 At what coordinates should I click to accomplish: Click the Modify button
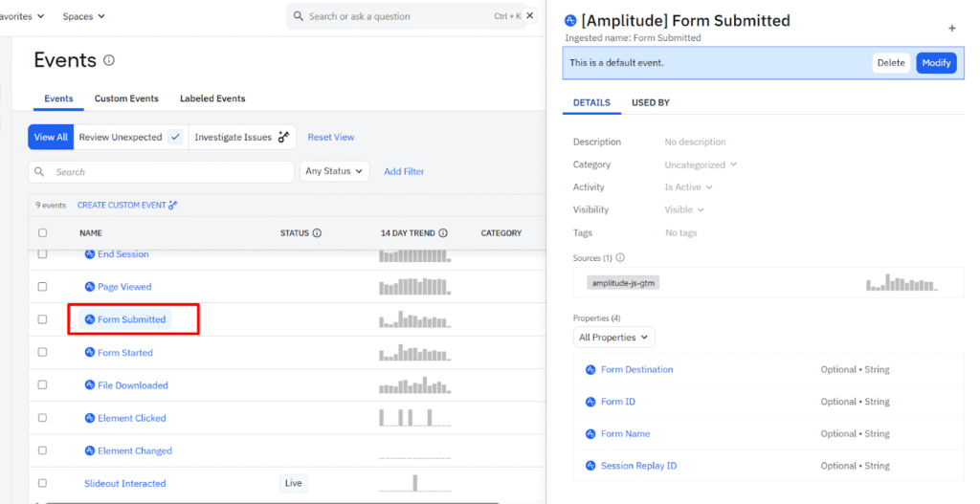click(x=935, y=63)
